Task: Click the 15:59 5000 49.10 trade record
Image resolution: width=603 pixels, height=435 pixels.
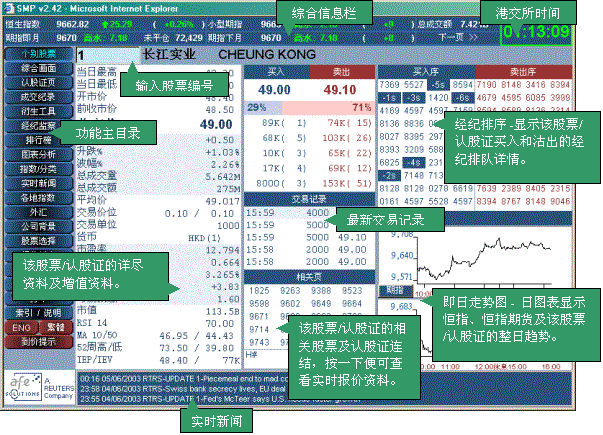Action: (x=306, y=237)
